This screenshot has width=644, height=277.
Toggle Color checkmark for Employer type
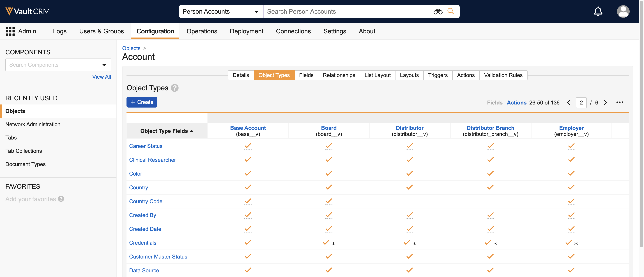(571, 173)
